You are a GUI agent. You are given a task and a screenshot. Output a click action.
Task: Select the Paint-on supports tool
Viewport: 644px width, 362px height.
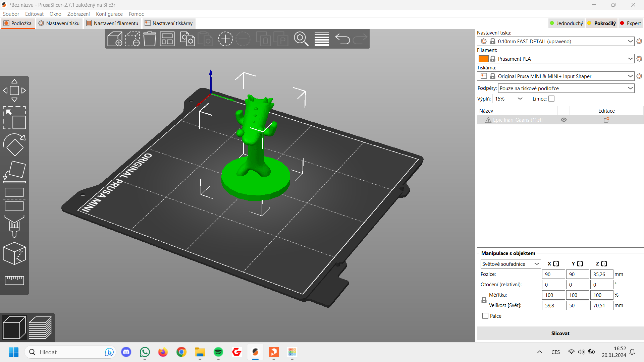(14, 226)
